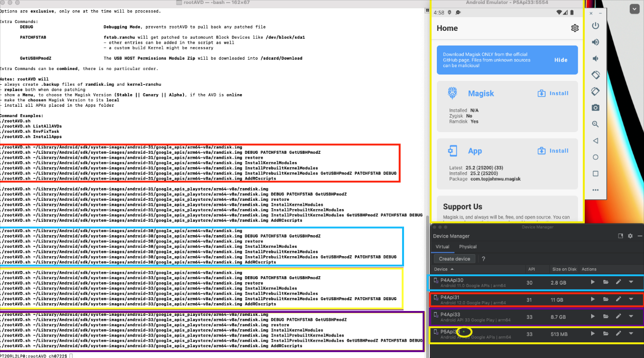644x358 pixels.
Task: Launch the P4AApi30 device with play icon
Action: (593, 282)
